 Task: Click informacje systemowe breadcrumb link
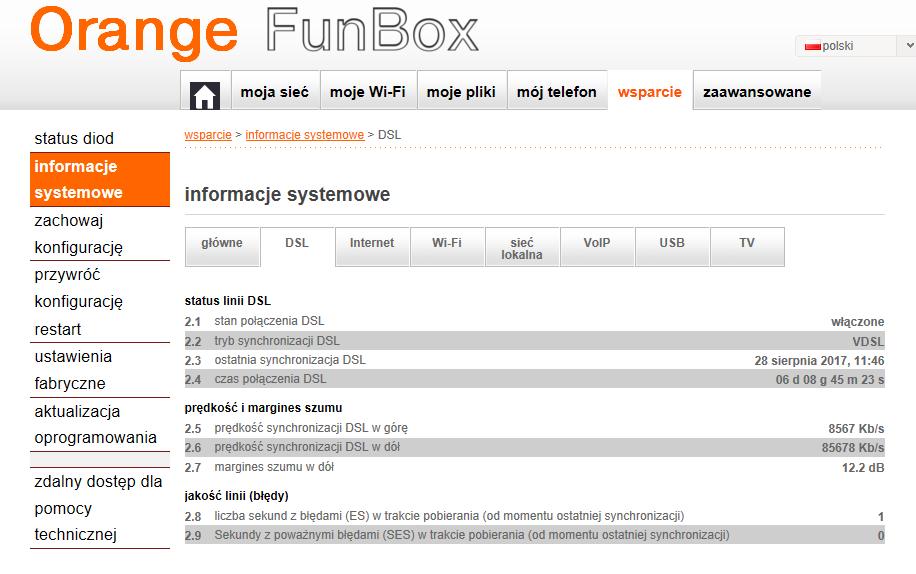[x=305, y=135]
